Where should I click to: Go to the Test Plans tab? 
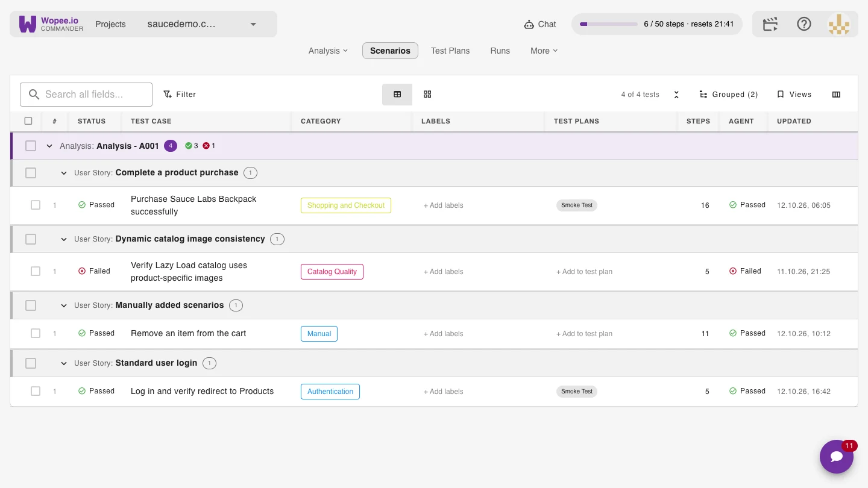pos(450,51)
